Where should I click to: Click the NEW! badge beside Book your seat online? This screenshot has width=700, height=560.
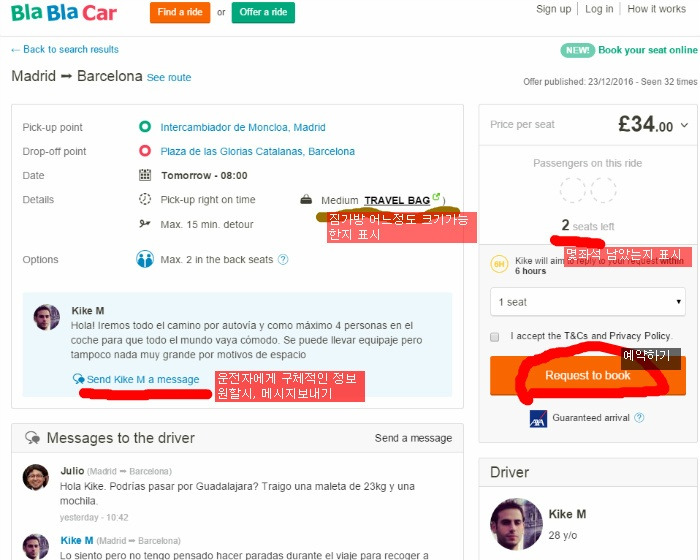578,50
